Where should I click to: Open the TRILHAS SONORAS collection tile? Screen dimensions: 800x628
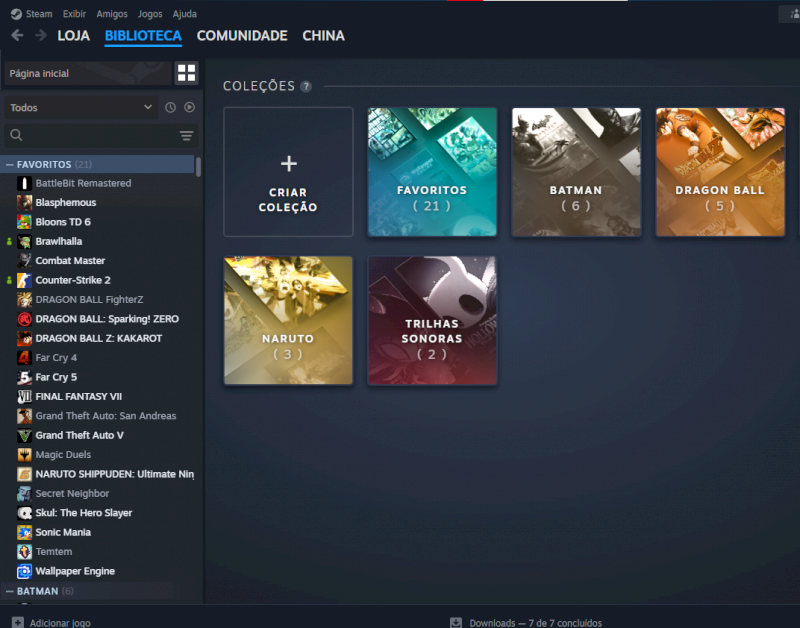(432, 320)
